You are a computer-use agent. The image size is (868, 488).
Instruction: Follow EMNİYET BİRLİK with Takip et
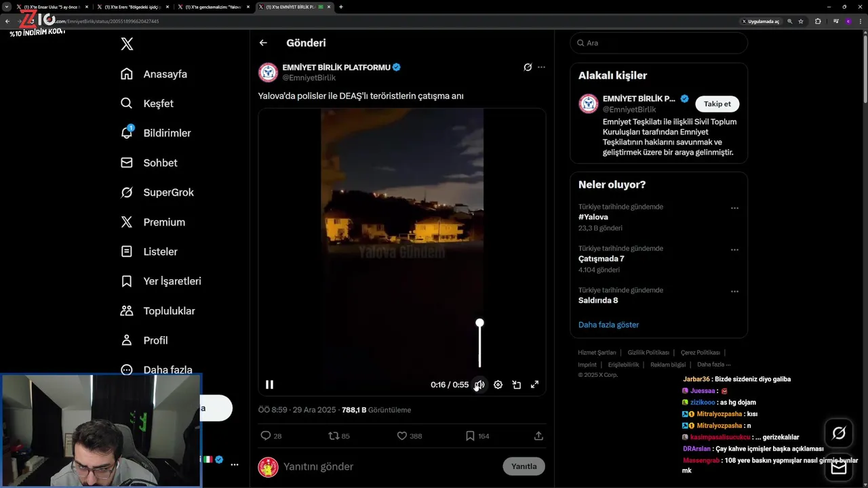click(717, 104)
